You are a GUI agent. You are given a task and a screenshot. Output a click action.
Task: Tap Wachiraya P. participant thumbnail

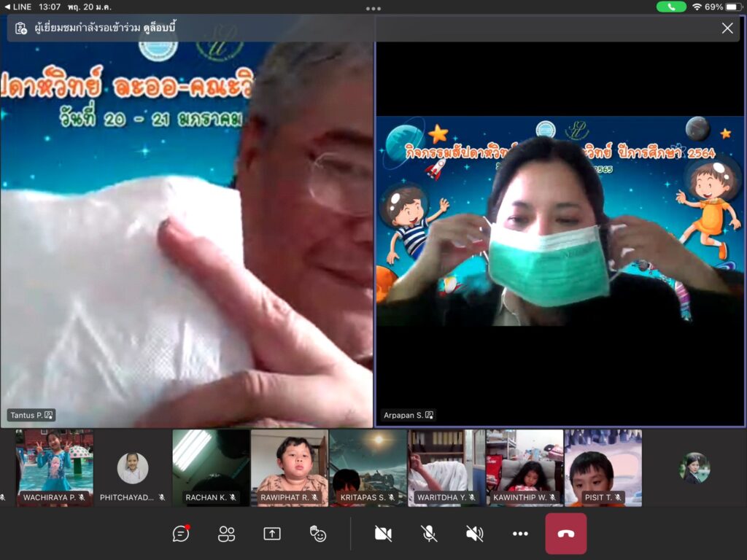click(x=55, y=467)
